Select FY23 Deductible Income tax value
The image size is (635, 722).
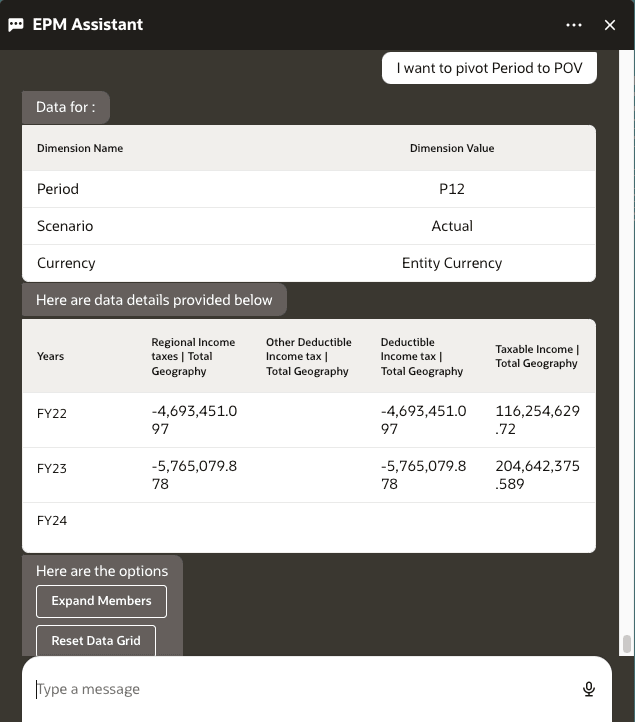423,475
